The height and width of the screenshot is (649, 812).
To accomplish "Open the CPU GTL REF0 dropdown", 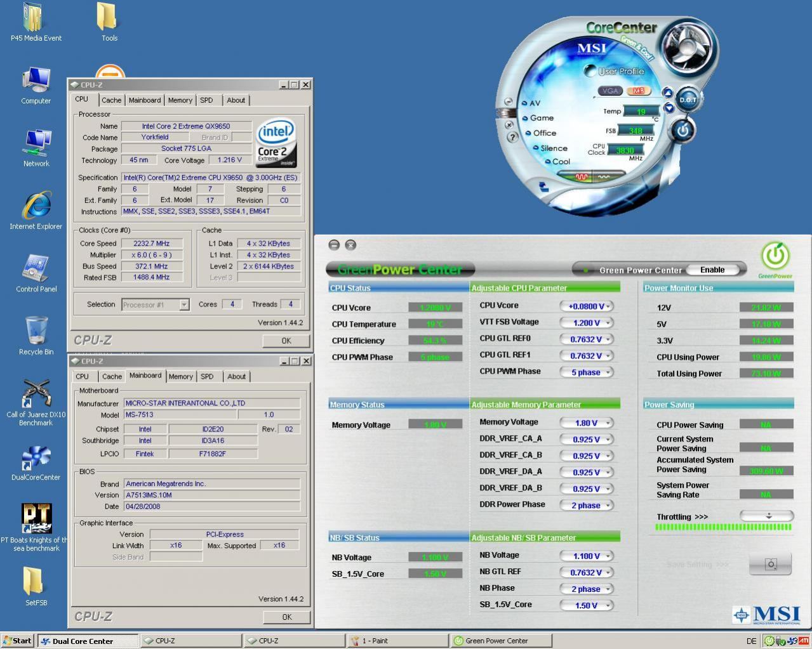I will tap(587, 339).
